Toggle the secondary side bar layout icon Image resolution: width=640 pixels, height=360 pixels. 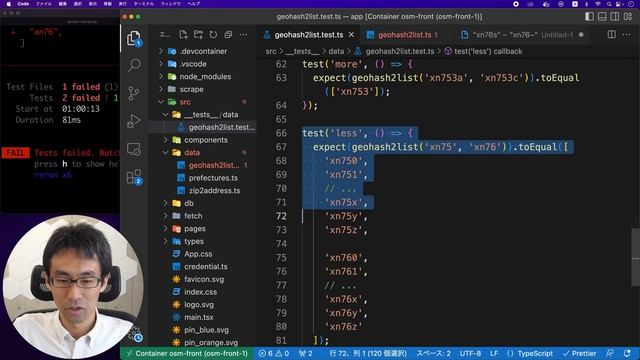click(x=615, y=16)
